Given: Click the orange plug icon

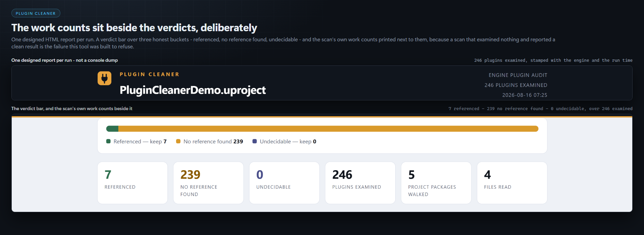Looking at the screenshot, I should coord(104,78).
